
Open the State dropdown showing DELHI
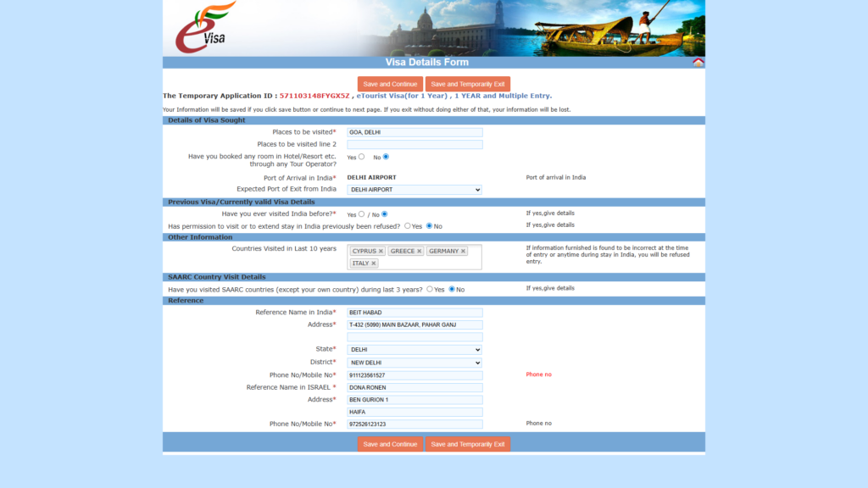point(415,350)
